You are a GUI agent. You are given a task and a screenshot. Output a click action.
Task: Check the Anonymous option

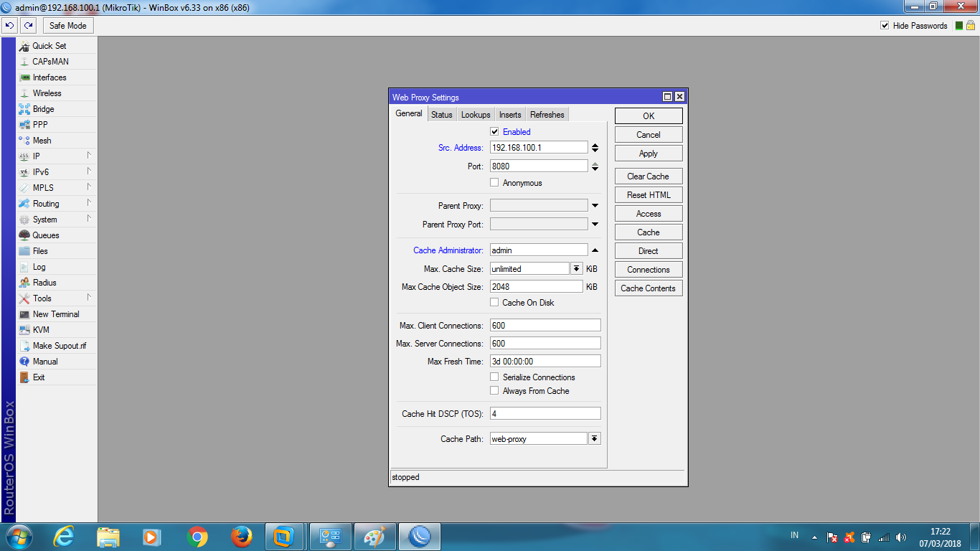click(x=494, y=183)
